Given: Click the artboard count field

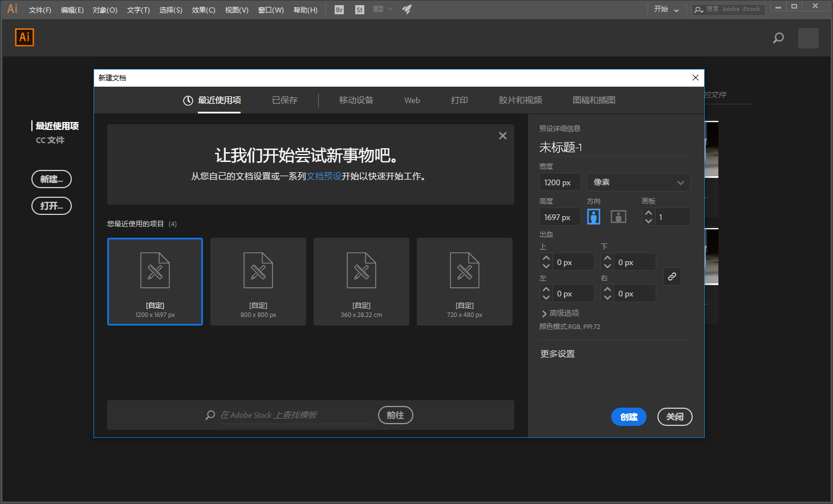Looking at the screenshot, I should 673,217.
